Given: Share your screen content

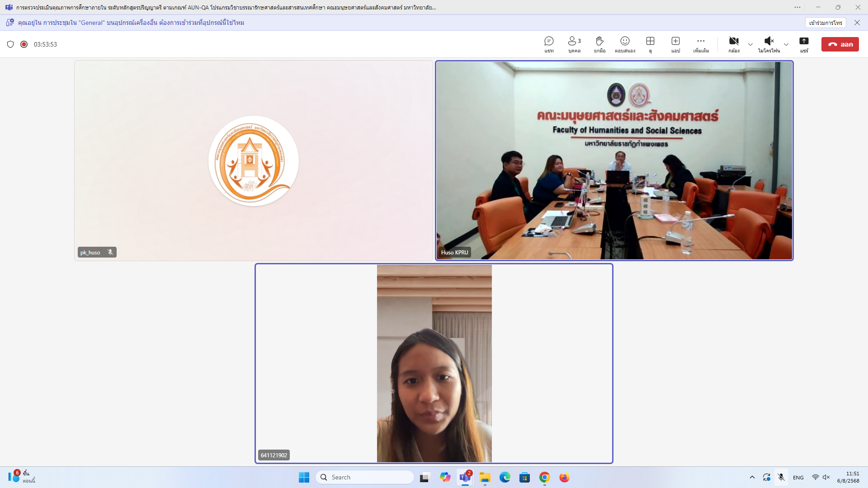Looking at the screenshot, I should click(x=804, y=44).
